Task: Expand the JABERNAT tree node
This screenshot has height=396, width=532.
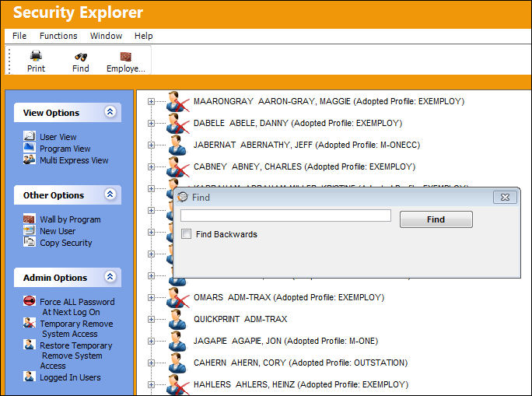Action: point(152,145)
